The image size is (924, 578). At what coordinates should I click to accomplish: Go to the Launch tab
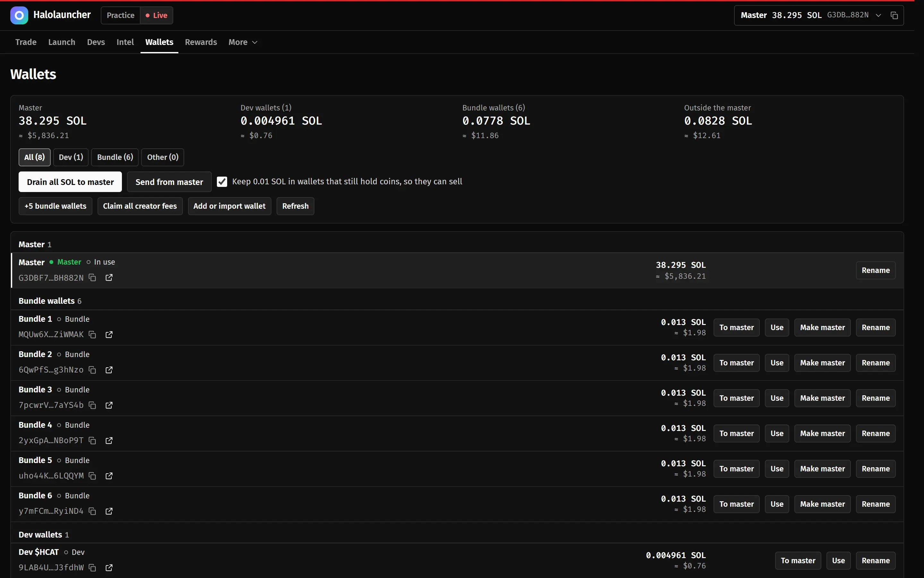coord(62,42)
